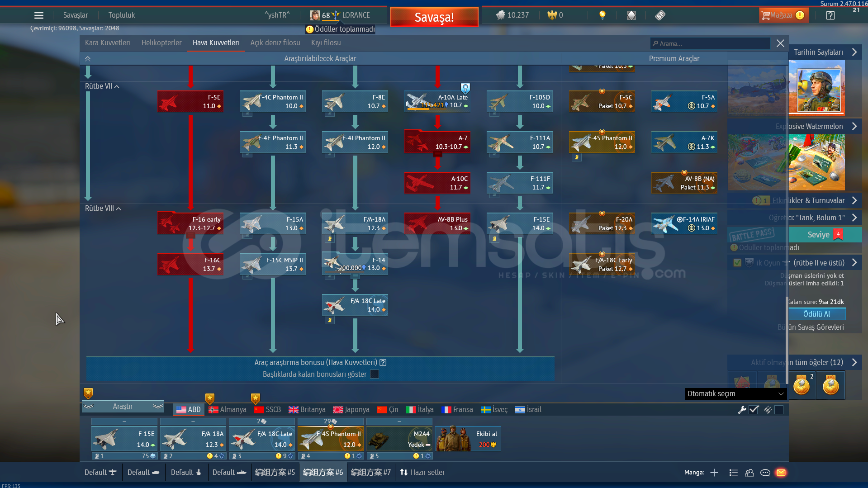Open the contacts icon
Screen dimensions: 868x488
coord(749,473)
